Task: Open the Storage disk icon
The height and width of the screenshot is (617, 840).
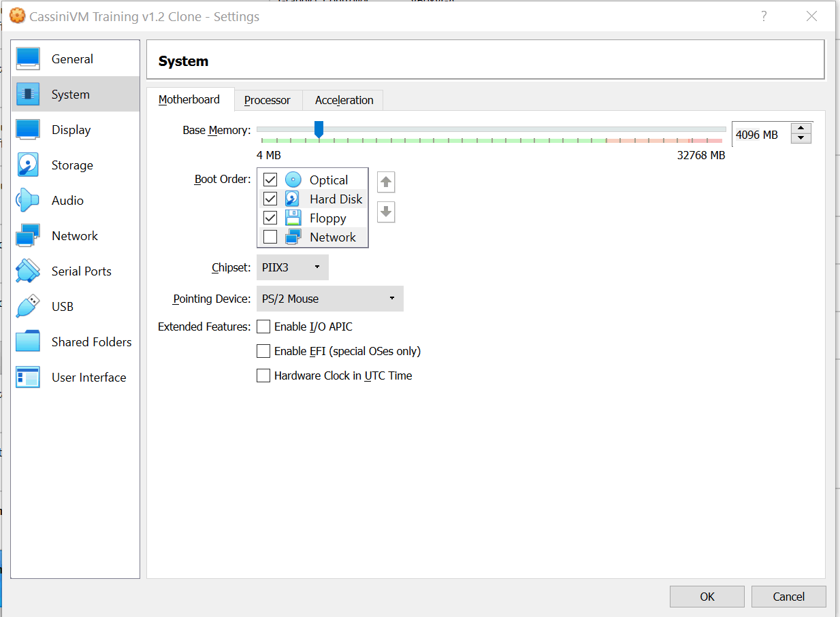Action: click(29, 165)
